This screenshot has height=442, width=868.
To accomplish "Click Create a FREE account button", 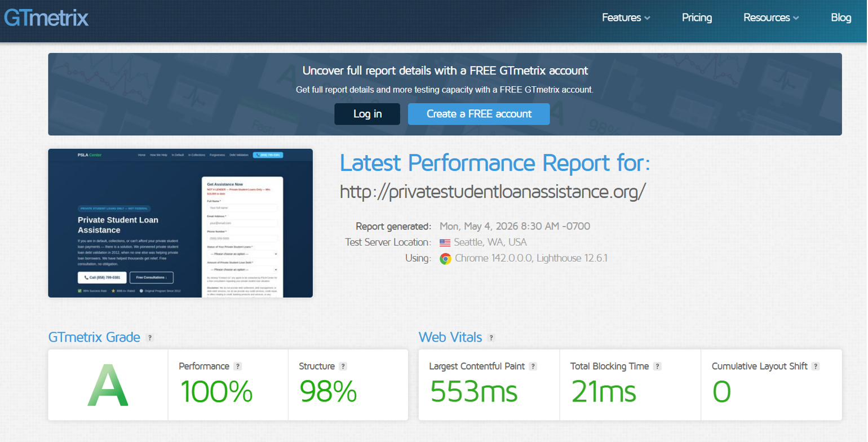I will tap(479, 114).
